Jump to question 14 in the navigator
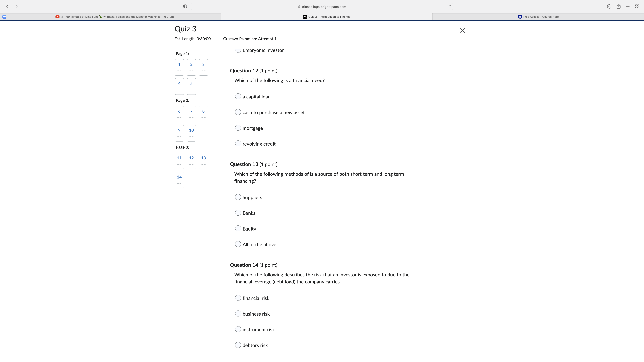This screenshot has height=362, width=644. click(x=179, y=180)
